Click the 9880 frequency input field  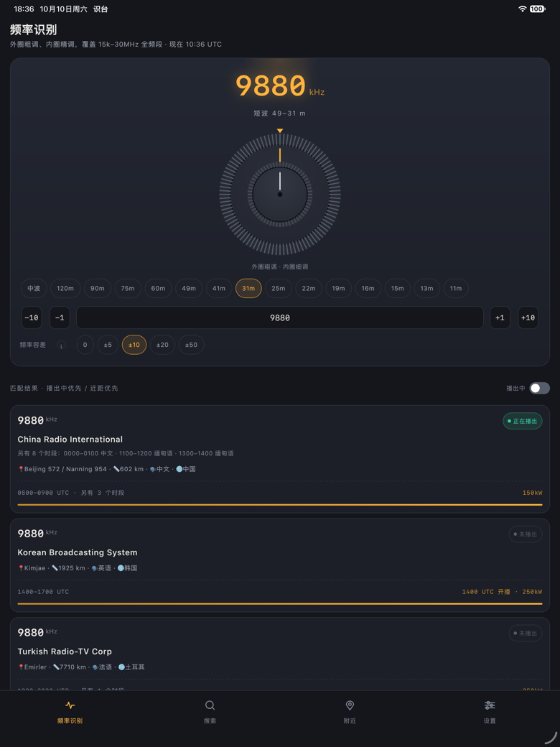(280, 317)
